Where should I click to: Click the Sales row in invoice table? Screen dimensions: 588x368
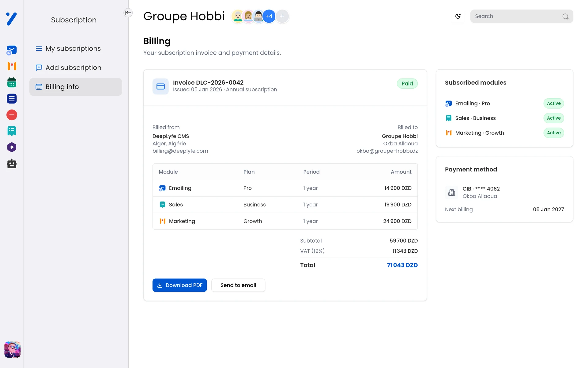click(285, 205)
